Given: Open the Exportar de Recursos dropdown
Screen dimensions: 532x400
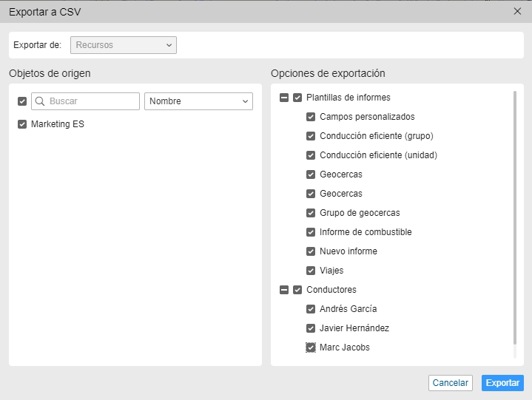Looking at the screenshot, I should (x=124, y=45).
